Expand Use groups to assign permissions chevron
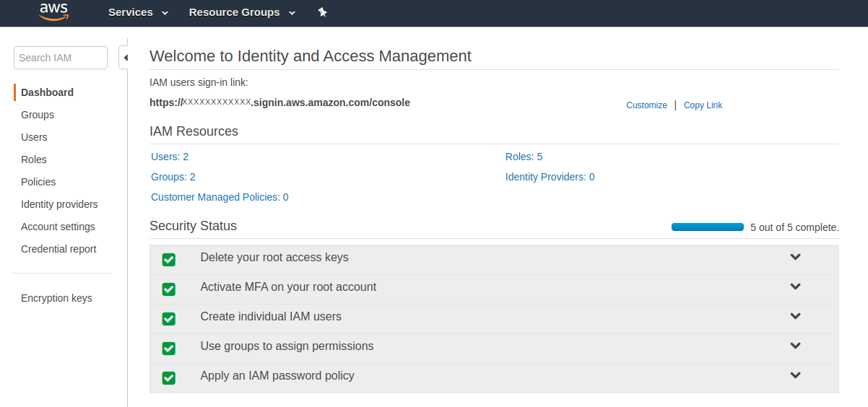The image size is (868, 407). (795, 346)
